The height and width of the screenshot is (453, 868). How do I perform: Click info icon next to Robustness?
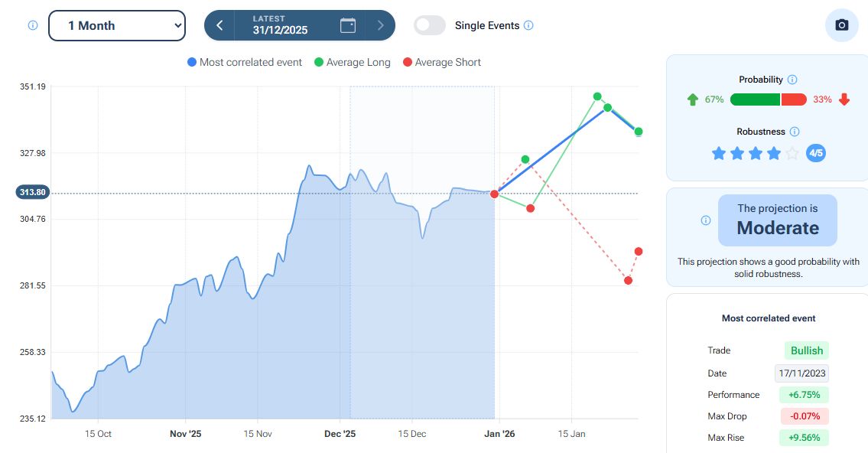[795, 132]
